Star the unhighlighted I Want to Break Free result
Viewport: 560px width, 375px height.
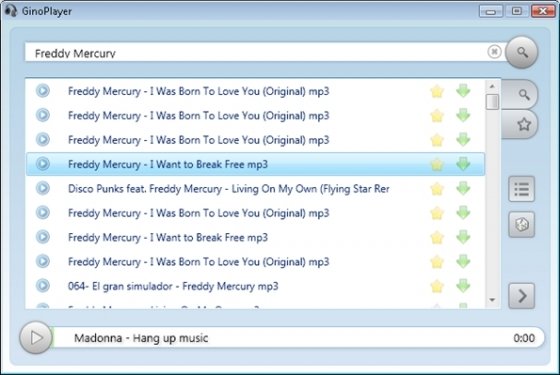437,238
